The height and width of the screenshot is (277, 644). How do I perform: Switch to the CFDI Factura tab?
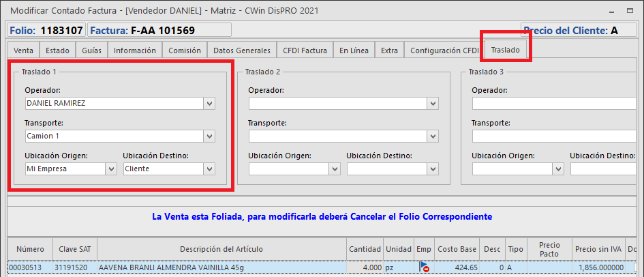coord(305,50)
